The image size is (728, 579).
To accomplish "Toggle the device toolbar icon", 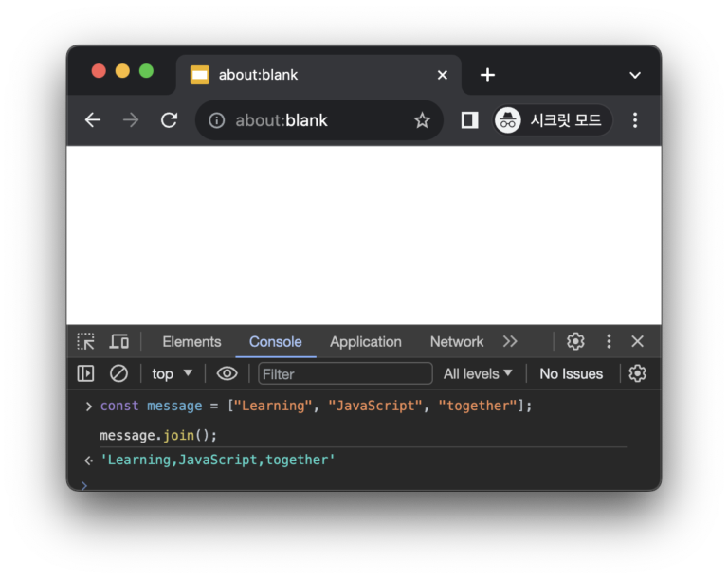I will tap(119, 342).
